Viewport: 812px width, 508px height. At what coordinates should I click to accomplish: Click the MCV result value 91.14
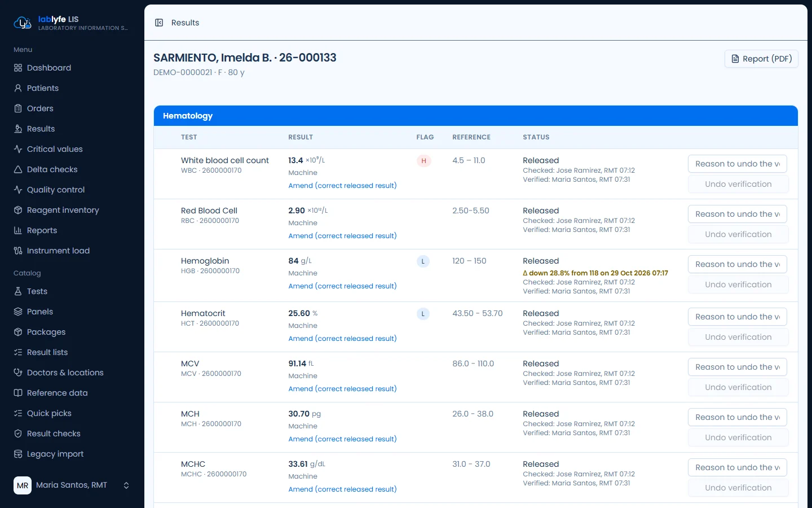[x=297, y=364]
